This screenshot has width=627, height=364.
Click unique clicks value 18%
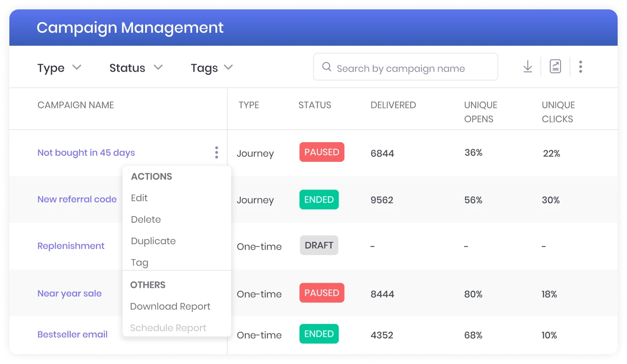[549, 294]
